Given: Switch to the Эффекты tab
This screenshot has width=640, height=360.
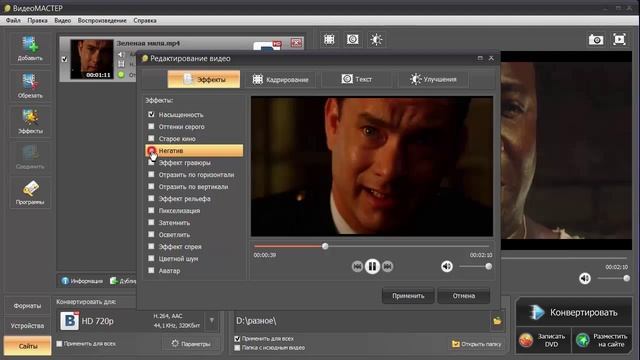Looking at the screenshot, I should tap(204, 79).
